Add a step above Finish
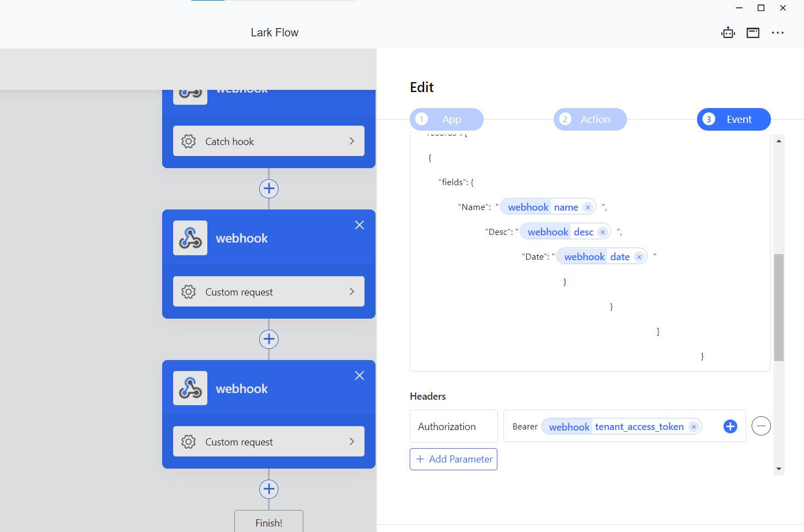 pyautogui.click(x=269, y=489)
